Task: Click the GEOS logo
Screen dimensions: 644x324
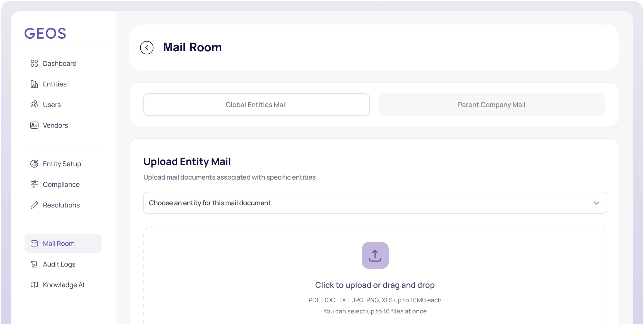Action: tap(45, 33)
